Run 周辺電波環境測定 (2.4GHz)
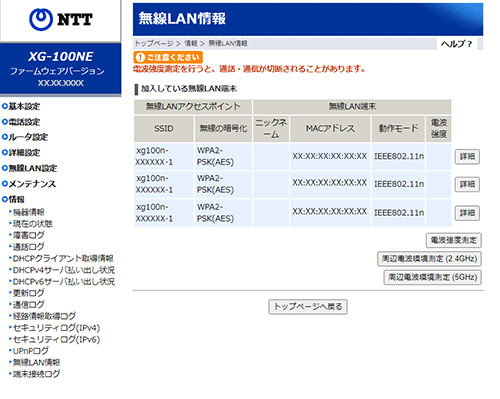This screenshot has height=399, width=500. pyautogui.click(x=429, y=259)
